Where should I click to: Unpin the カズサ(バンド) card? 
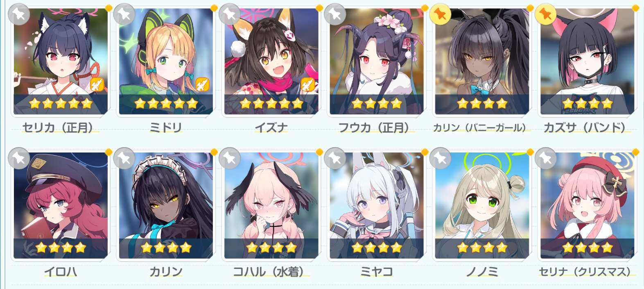[x=545, y=14]
